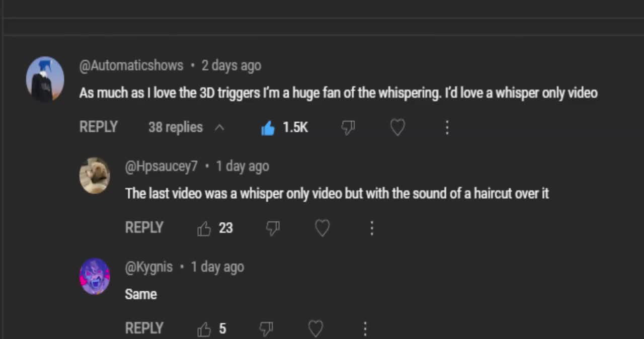Image resolution: width=644 pixels, height=339 pixels.
Task: Open three-dot menu on Hpsaucey7 reply
Action: (x=372, y=228)
